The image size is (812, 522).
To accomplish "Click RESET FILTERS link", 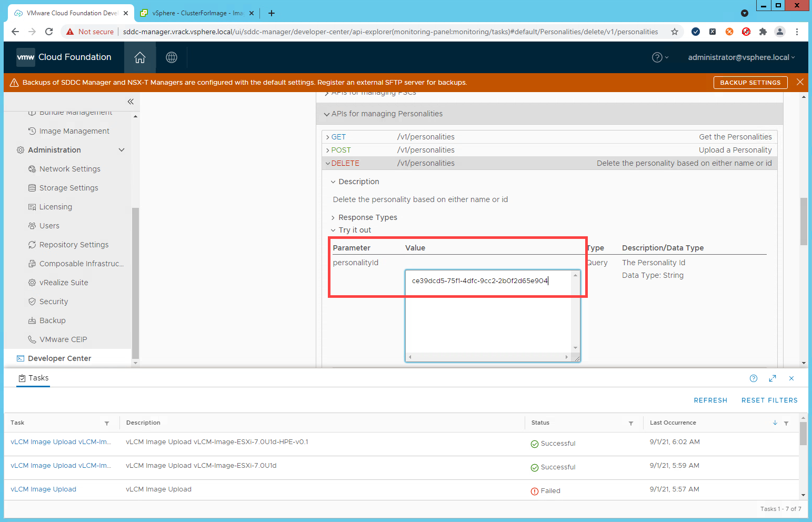I will [769, 400].
